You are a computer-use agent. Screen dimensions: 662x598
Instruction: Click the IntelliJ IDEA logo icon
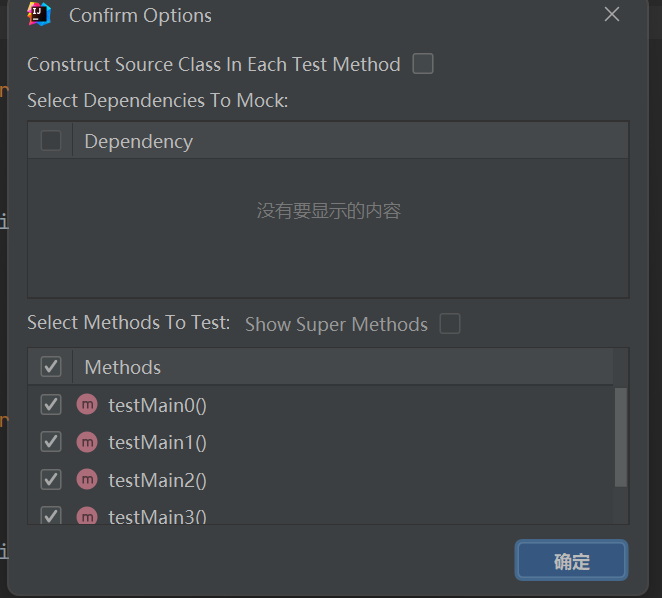coord(39,14)
